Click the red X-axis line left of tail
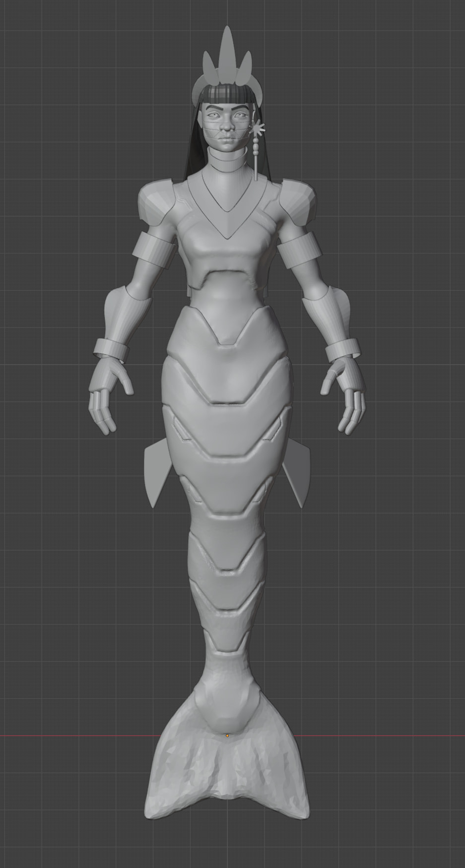Viewport: 465px width, 868px height. click(x=74, y=736)
